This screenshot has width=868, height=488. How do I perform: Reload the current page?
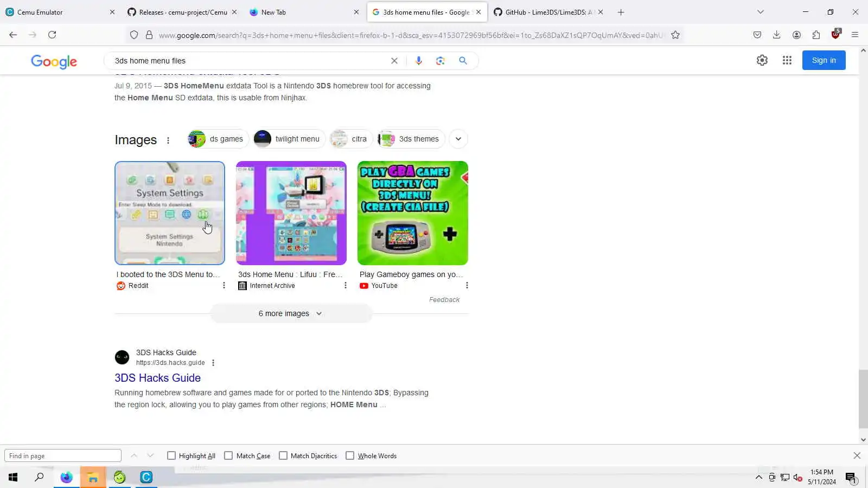click(x=52, y=35)
